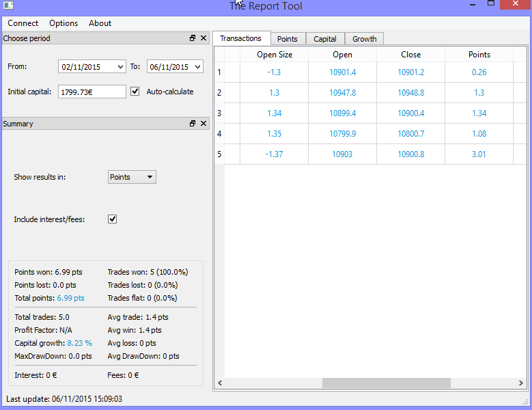Screen dimensions: 532x410
Task: Switch to the Points tab
Action: pos(288,39)
